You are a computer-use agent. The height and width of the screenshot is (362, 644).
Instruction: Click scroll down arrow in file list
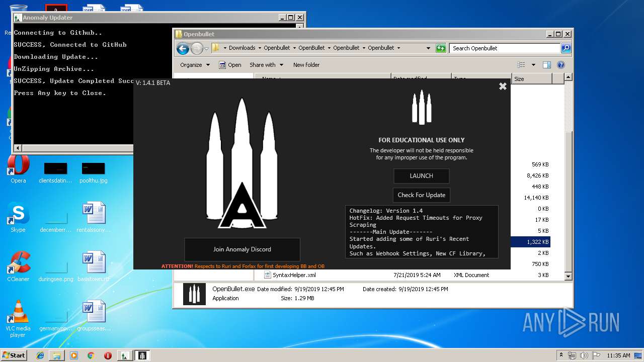(568, 276)
